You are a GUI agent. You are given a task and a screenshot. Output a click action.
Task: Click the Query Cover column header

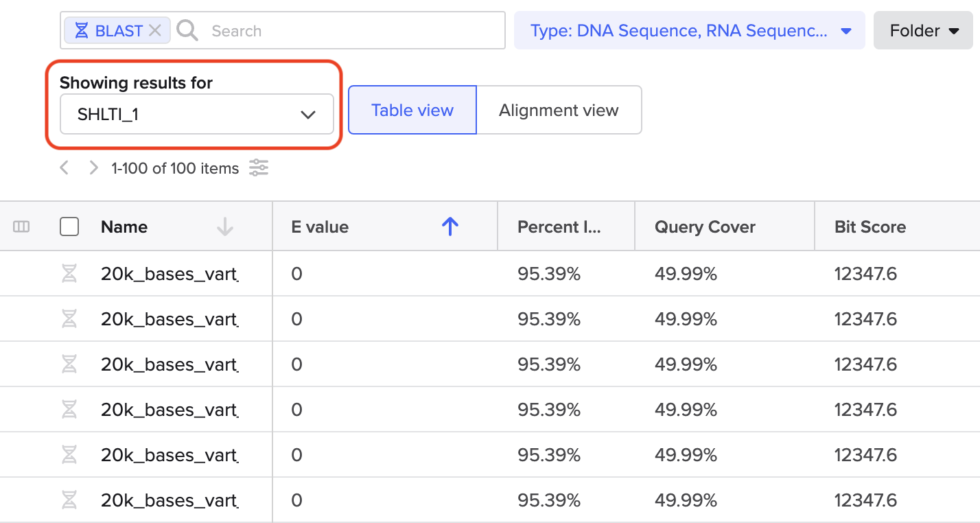click(x=705, y=227)
